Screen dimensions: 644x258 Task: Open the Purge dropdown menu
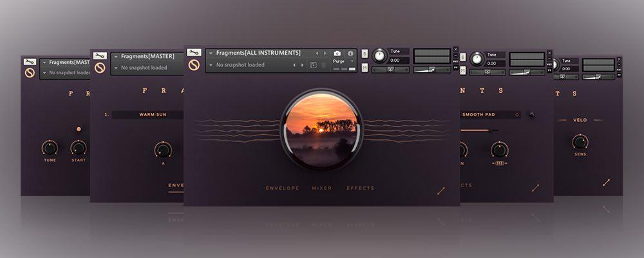pyautogui.click(x=343, y=61)
